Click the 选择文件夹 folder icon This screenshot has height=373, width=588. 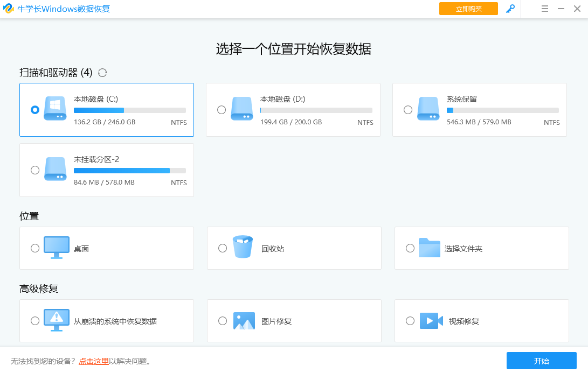pos(430,248)
